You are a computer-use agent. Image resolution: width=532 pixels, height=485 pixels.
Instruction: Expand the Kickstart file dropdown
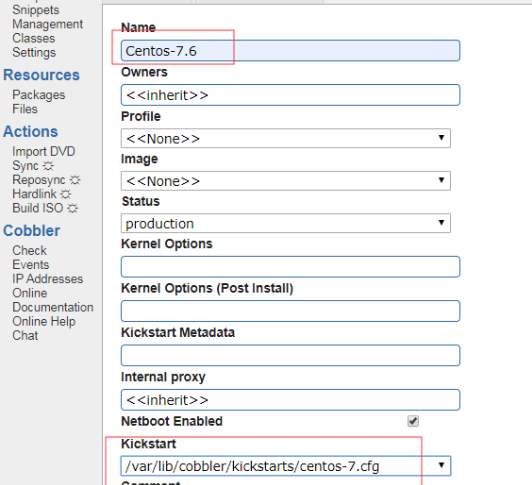(x=286, y=466)
